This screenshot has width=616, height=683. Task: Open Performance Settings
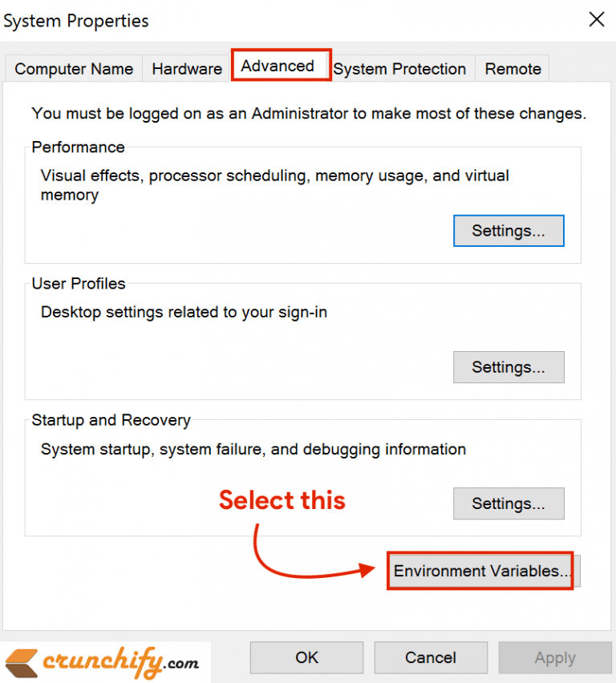[x=509, y=230]
